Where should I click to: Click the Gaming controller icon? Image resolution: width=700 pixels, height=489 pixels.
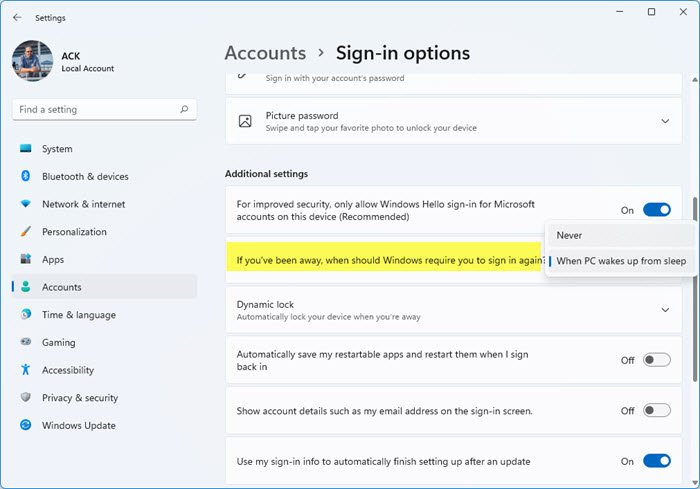[26, 342]
